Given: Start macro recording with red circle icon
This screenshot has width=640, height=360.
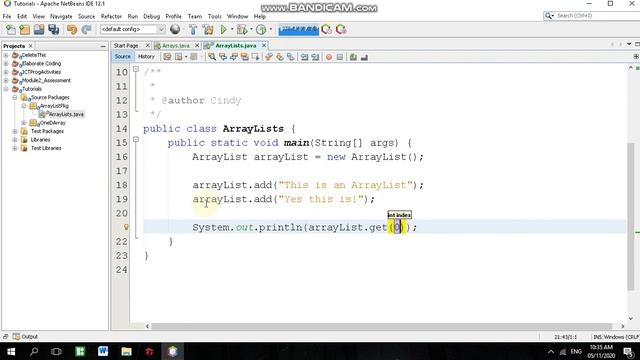Looking at the screenshot, I should 329,57.
